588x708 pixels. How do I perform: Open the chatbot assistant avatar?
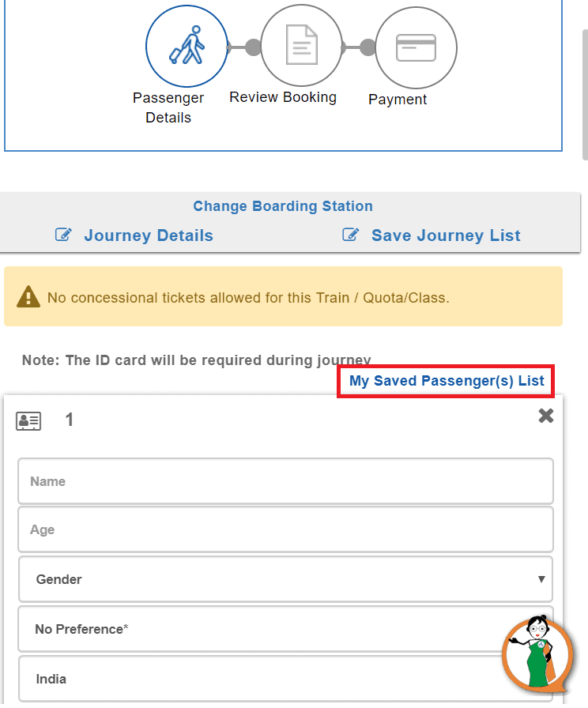coord(537,653)
